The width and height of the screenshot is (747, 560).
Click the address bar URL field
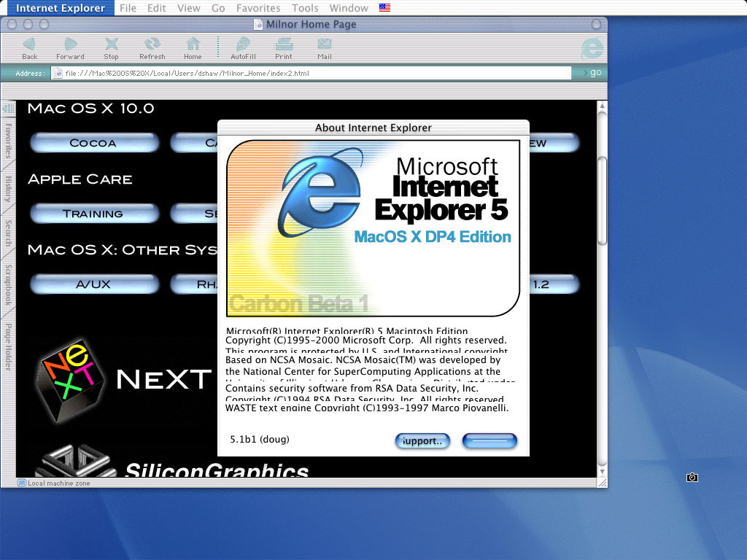pyautogui.click(x=311, y=74)
